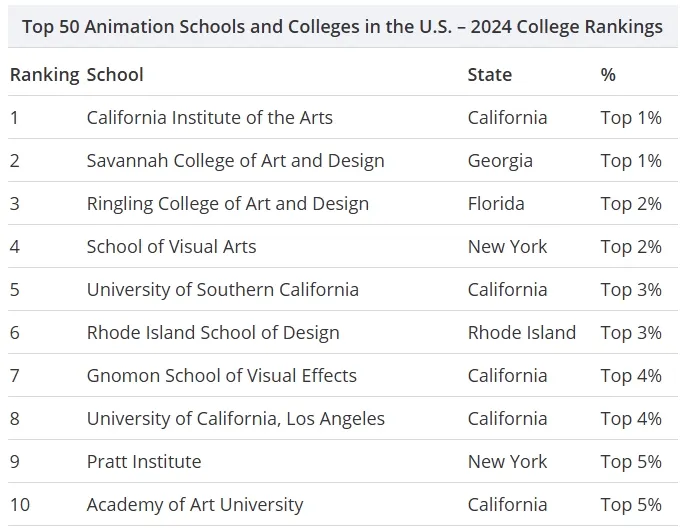Image resolution: width=680 pixels, height=528 pixels.
Task: Select ranking number 10 cell
Action: [20, 505]
